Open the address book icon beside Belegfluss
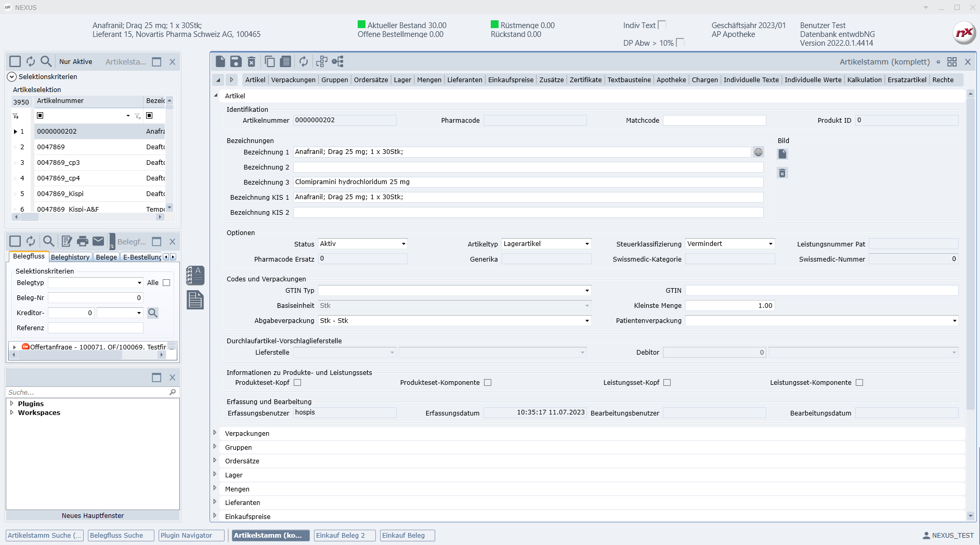 195,275
